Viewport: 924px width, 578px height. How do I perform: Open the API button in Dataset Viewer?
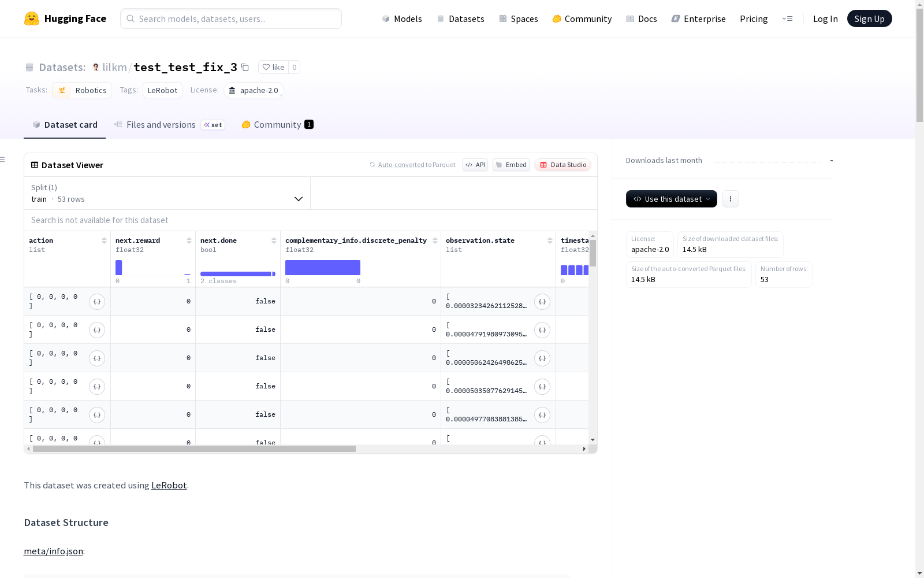tap(475, 165)
